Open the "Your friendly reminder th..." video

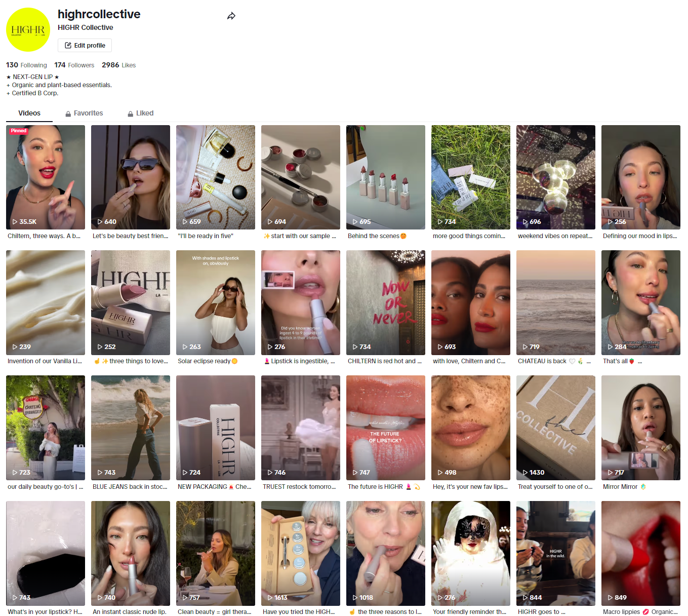click(x=471, y=553)
